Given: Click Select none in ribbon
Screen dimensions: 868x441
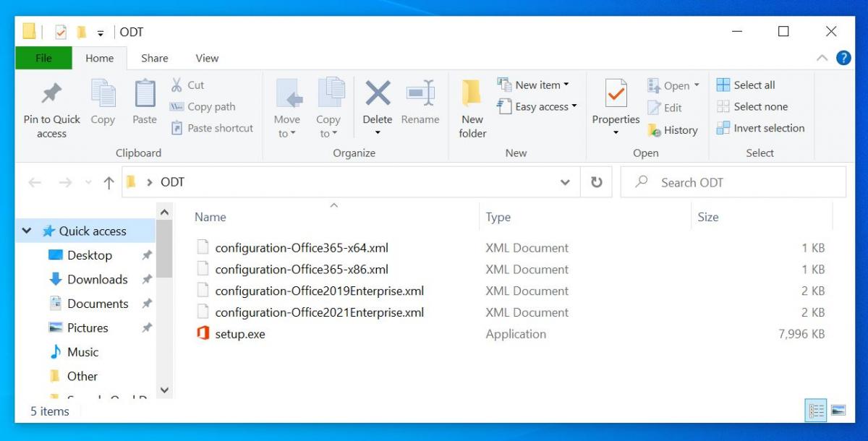Looking at the screenshot, I should tap(752, 106).
